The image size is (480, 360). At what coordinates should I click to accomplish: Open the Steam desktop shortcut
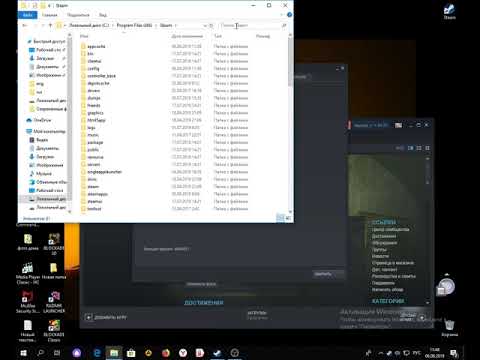tap(449, 11)
